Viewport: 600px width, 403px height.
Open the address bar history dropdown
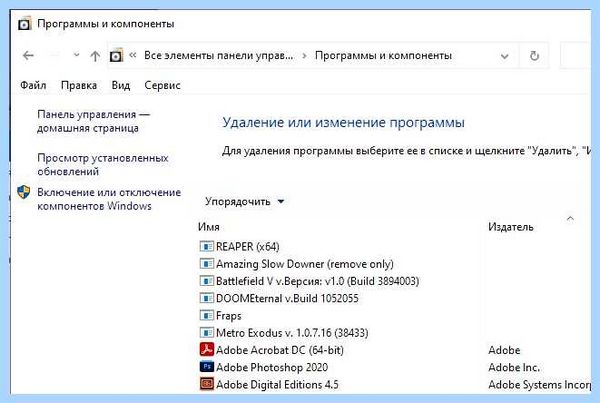coord(505,57)
